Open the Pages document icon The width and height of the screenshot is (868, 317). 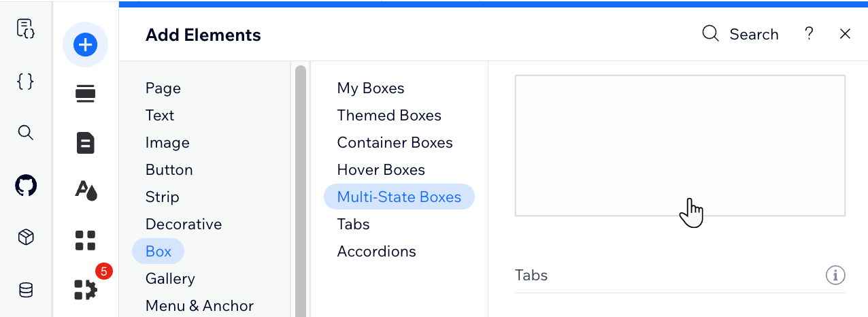(85, 143)
